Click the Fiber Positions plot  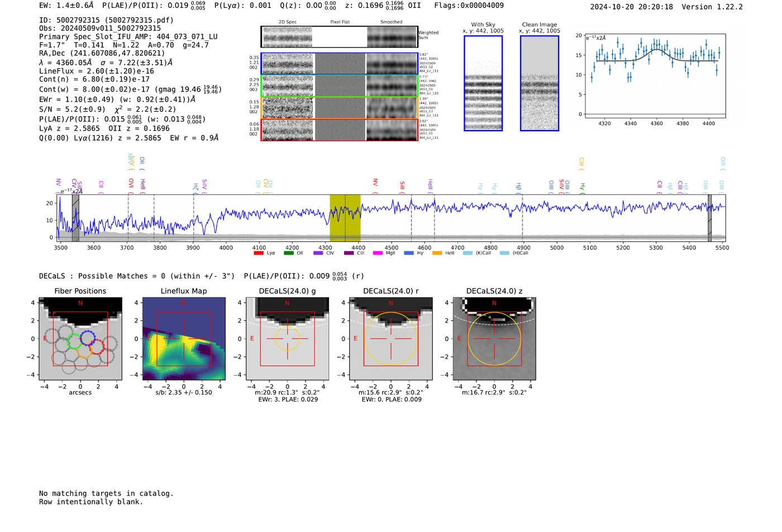point(80,339)
